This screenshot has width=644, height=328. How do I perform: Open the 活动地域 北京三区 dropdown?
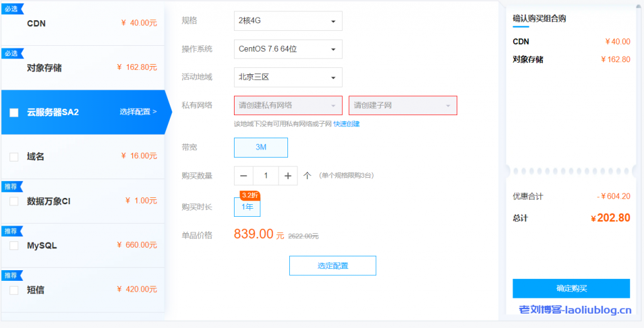click(x=288, y=77)
